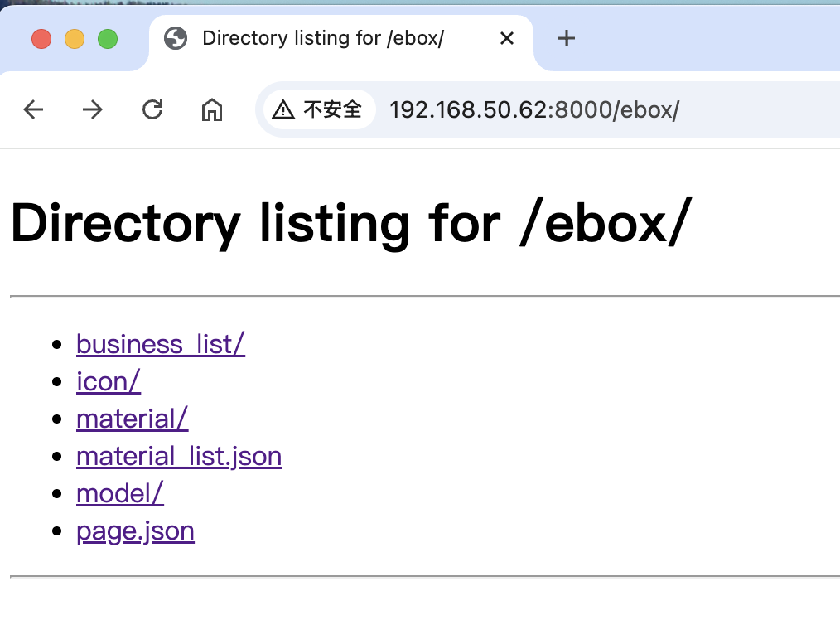840x625 pixels.
Task: Open the browser home page
Action: click(x=212, y=109)
